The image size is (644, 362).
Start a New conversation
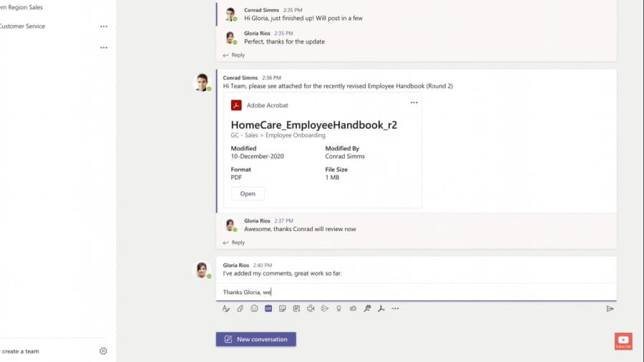256,339
